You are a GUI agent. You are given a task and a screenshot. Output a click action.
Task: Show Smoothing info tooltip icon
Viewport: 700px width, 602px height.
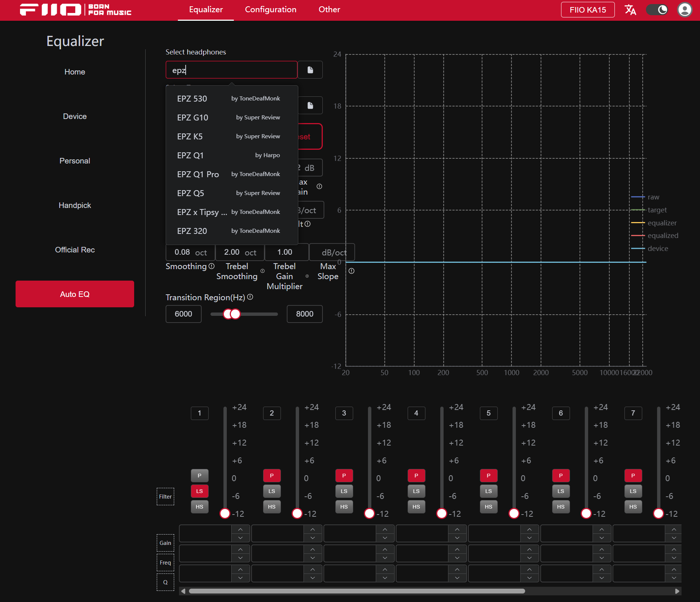click(x=212, y=266)
